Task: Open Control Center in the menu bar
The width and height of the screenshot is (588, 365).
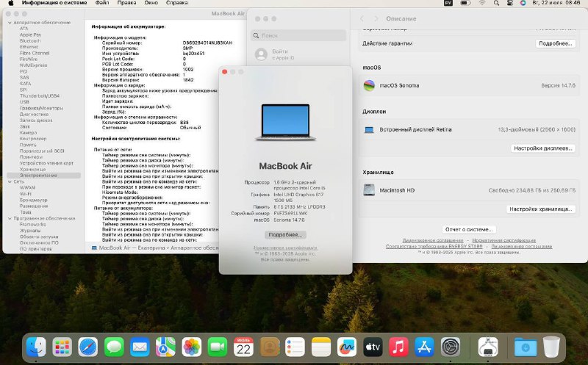Action: (x=509, y=3)
